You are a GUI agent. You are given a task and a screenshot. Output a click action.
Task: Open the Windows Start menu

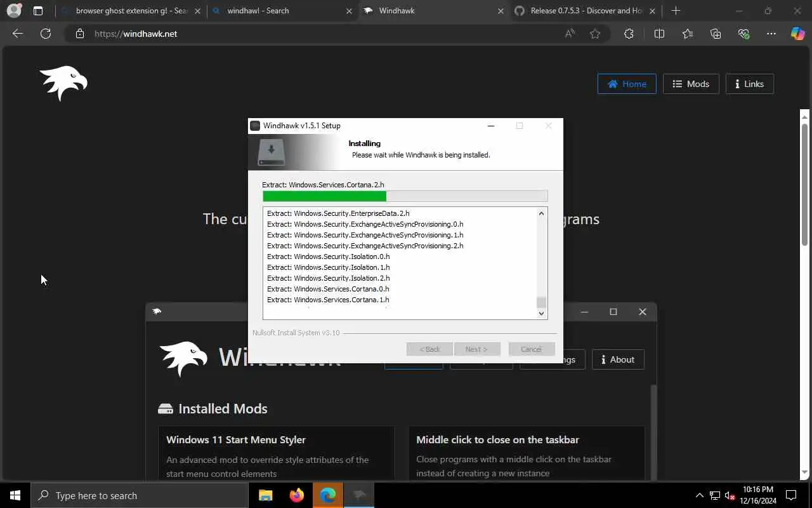[15, 495]
